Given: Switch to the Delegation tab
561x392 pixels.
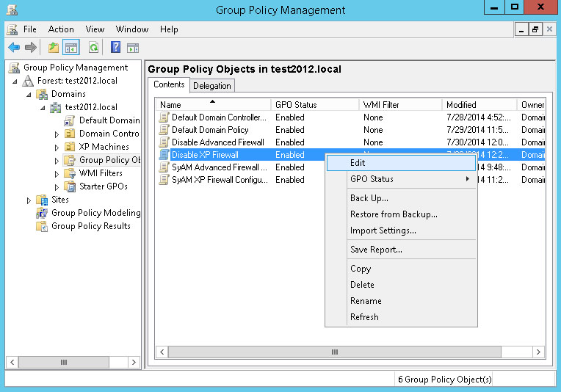Looking at the screenshot, I should pos(212,86).
